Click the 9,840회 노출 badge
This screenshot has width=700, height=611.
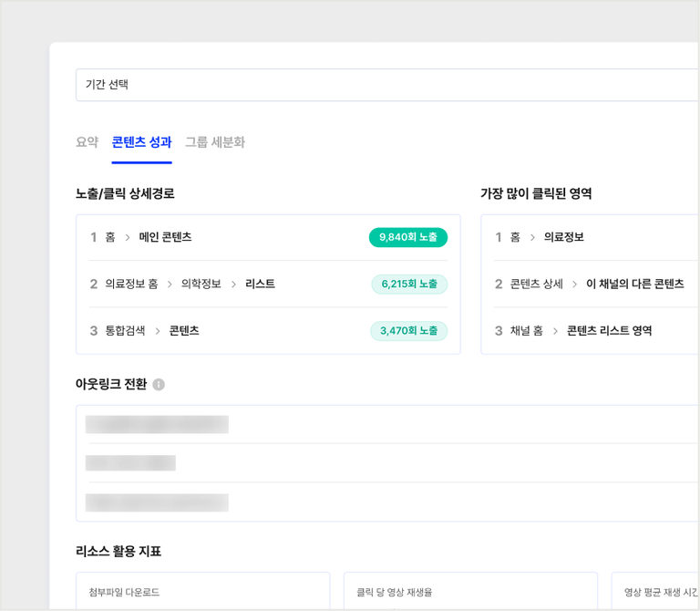pyautogui.click(x=408, y=237)
